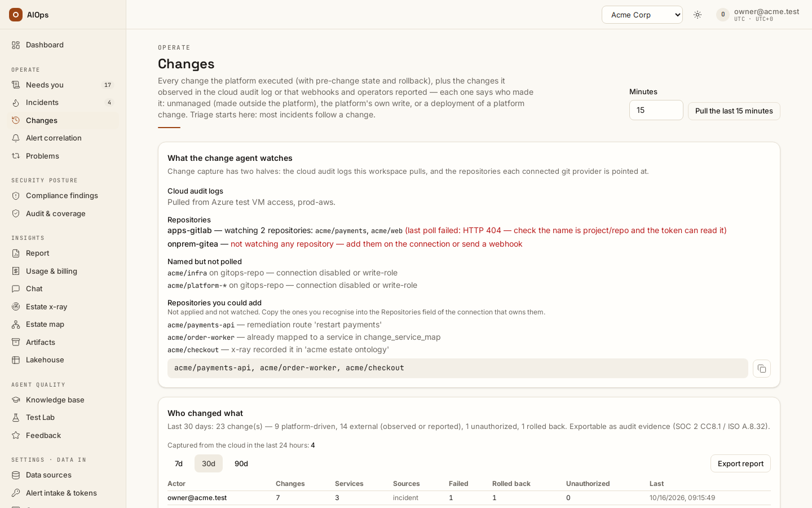
Task: Select the 90d time range
Action: pyautogui.click(x=241, y=463)
